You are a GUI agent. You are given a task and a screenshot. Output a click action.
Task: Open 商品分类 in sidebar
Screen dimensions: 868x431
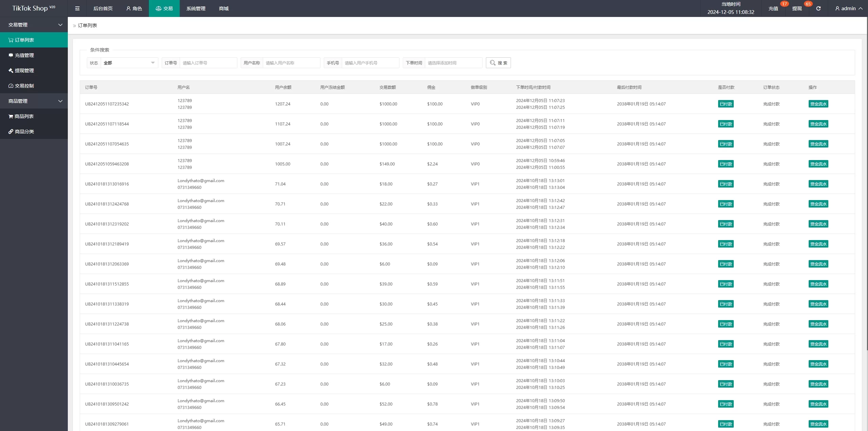pos(24,132)
